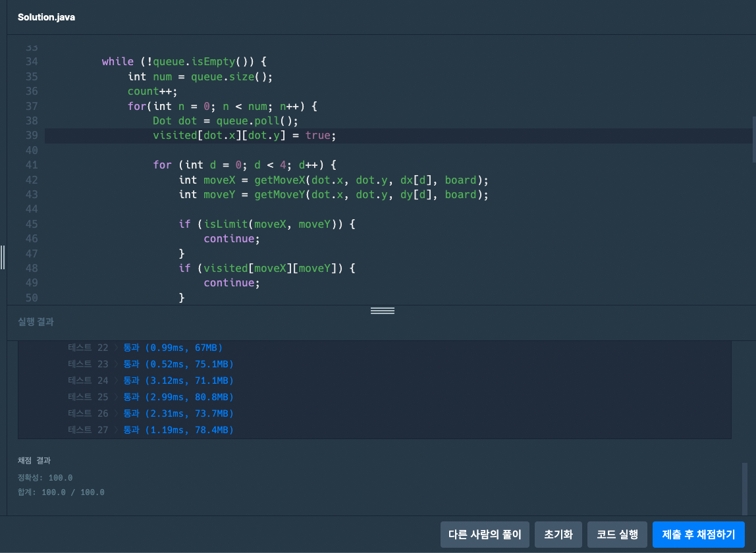Viewport: 756px width, 553px height.
Task: Click the code editor vertical scrollbar
Action: click(x=753, y=140)
